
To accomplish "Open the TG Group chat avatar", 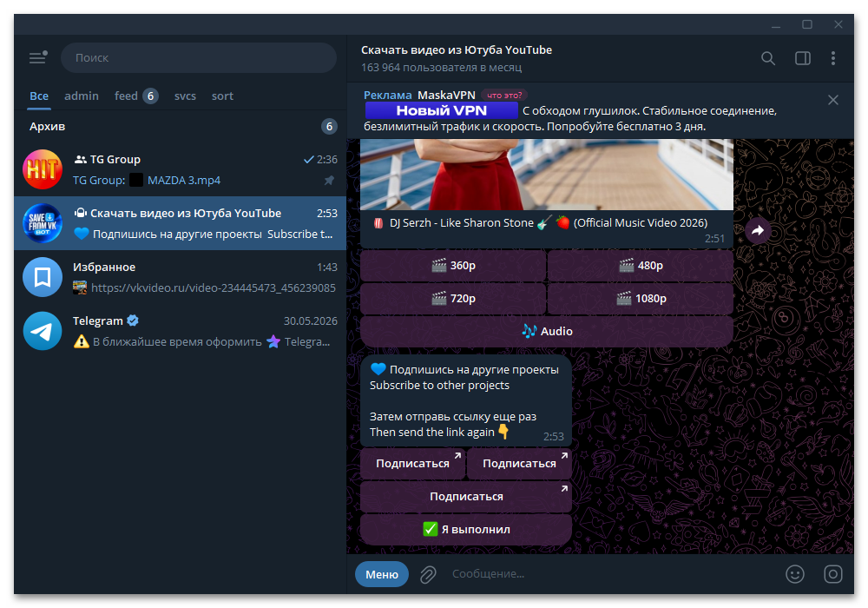I will point(43,169).
